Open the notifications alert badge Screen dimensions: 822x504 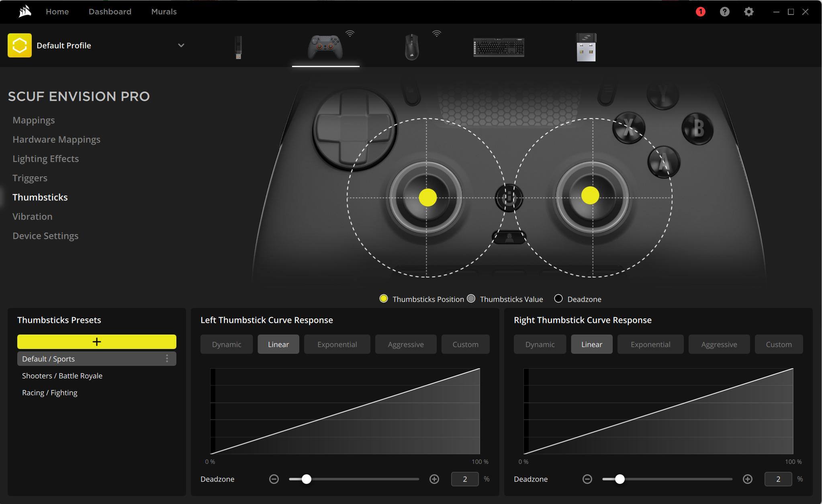point(700,12)
